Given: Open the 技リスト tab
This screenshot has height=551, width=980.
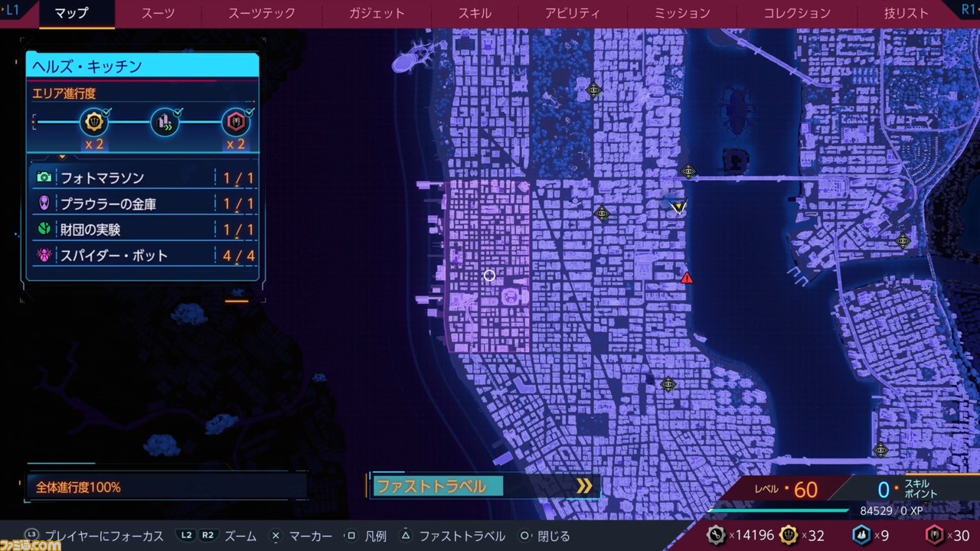Looking at the screenshot, I should click(906, 13).
